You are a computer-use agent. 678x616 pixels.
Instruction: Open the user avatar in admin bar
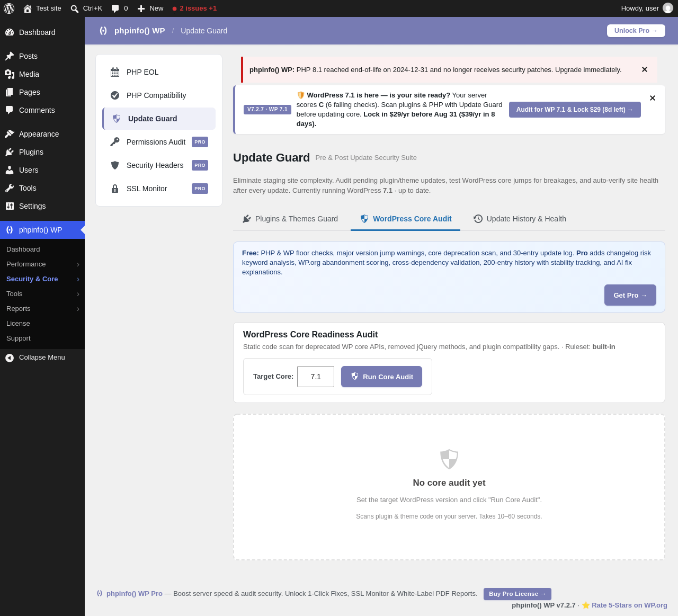[668, 8]
